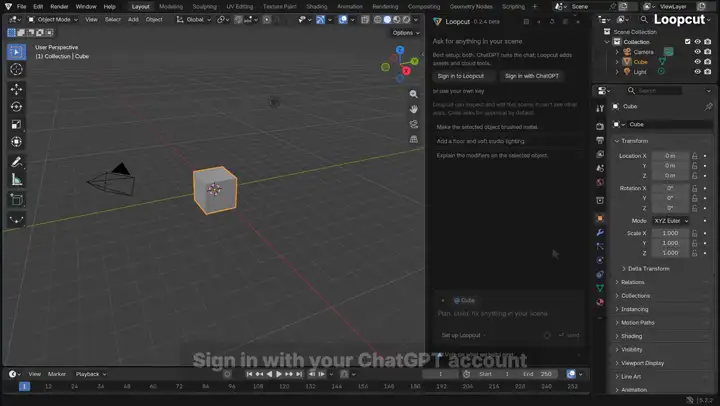
Task: Select the Scale tool
Action: click(x=17, y=124)
